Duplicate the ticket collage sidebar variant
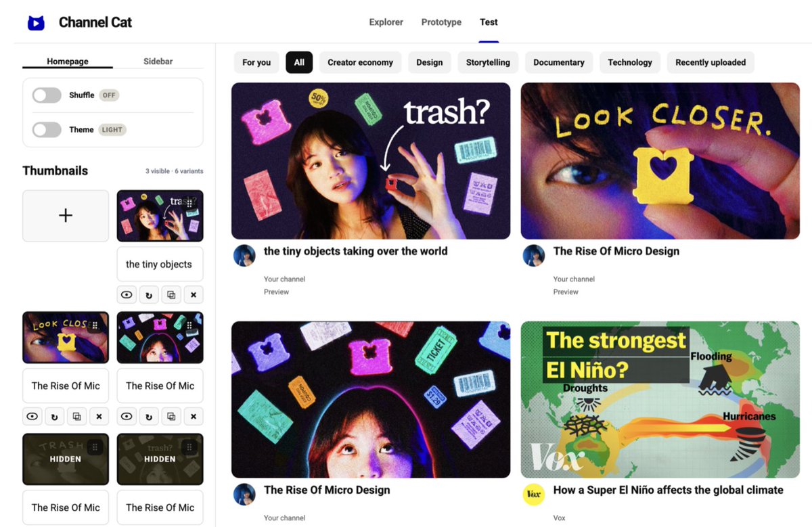Image resolution: width=812 pixels, height=527 pixels. (x=171, y=417)
